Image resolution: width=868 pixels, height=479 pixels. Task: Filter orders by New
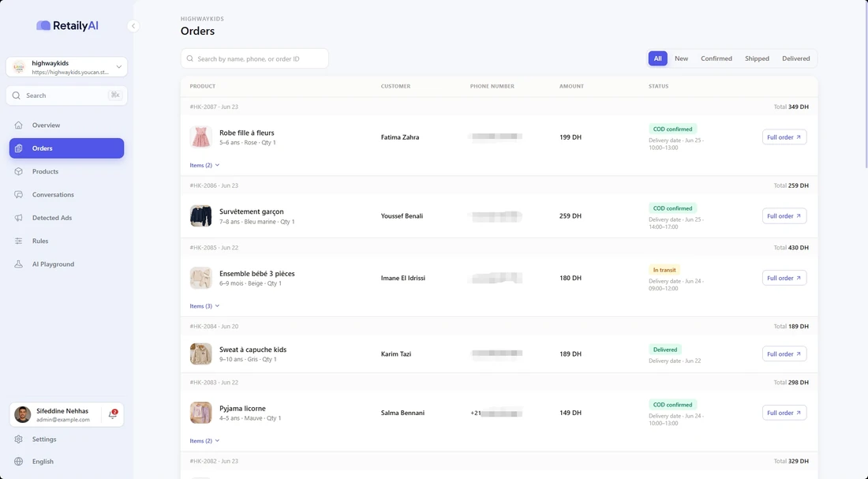coord(682,58)
